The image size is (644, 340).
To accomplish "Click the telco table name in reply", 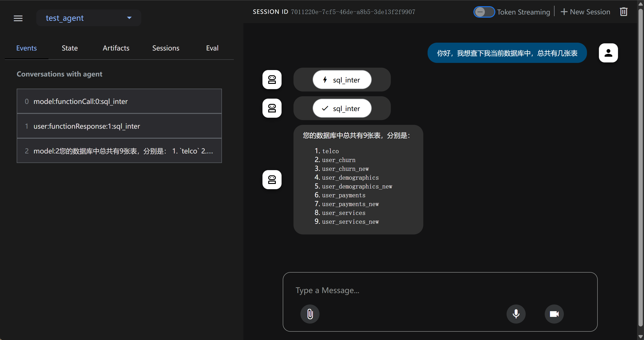I will point(330,151).
